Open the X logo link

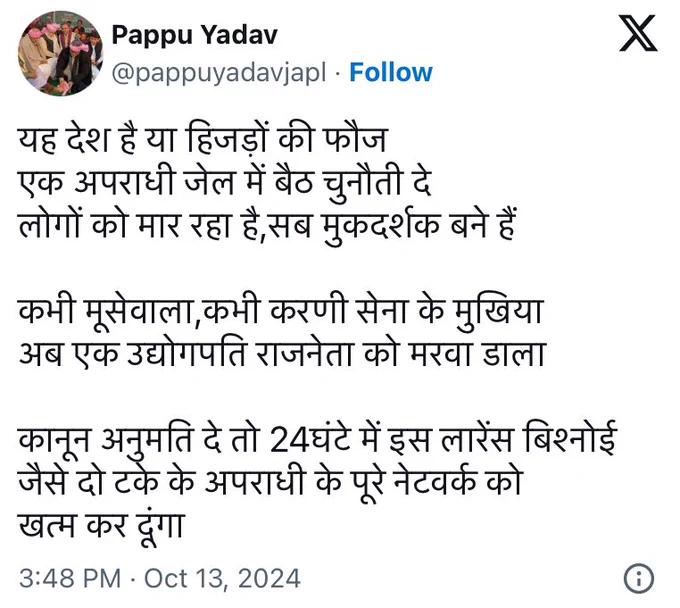(638, 33)
